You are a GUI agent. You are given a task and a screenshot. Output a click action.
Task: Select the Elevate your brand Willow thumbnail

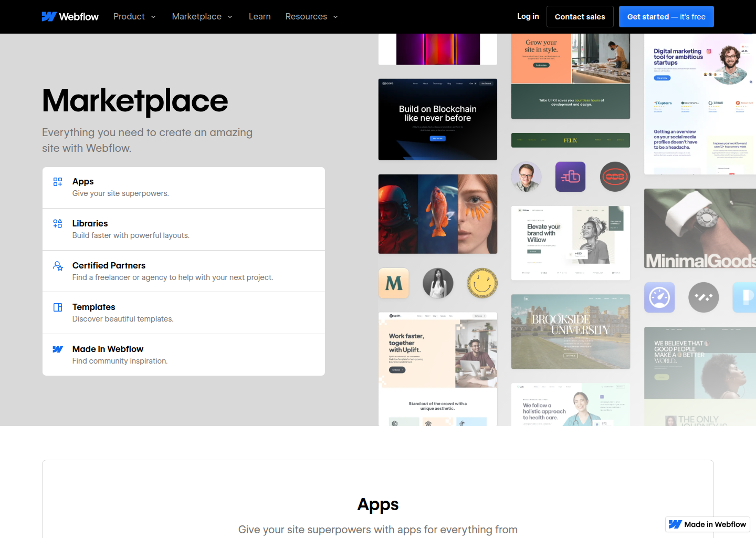[x=570, y=243]
